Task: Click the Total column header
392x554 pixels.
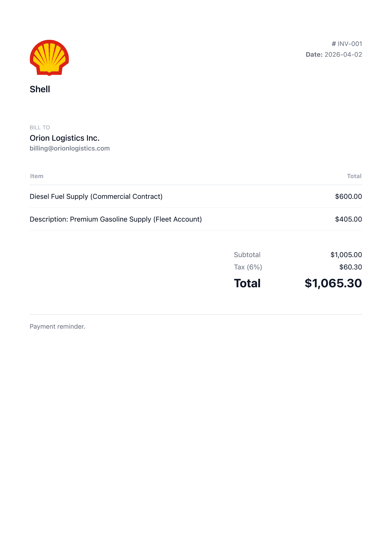Action: coord(354,176)
